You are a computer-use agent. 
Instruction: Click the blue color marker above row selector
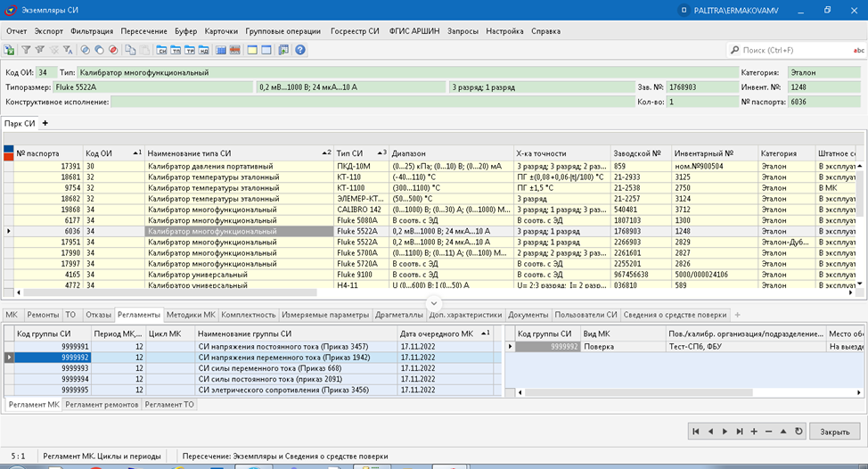pos(8,149)
